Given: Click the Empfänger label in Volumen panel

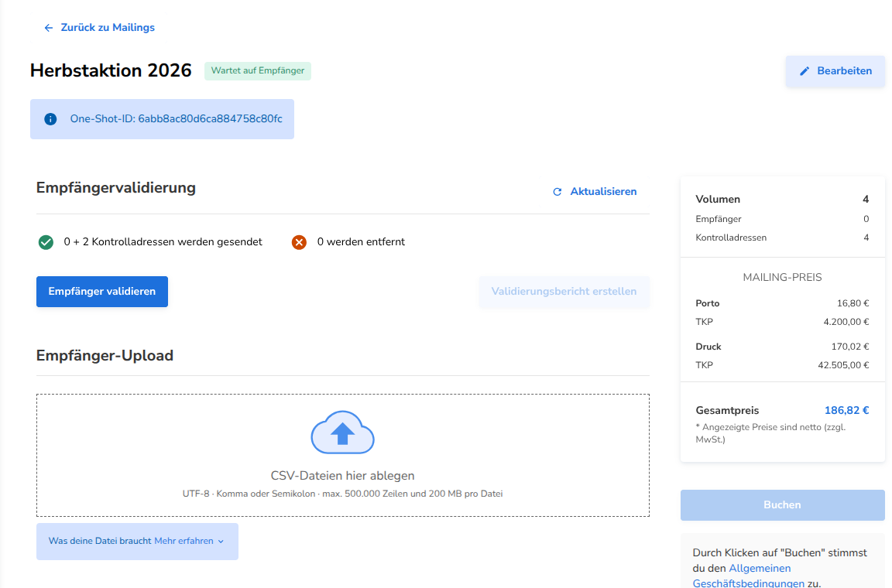Looking at the screenshot, I should point(719,219).
